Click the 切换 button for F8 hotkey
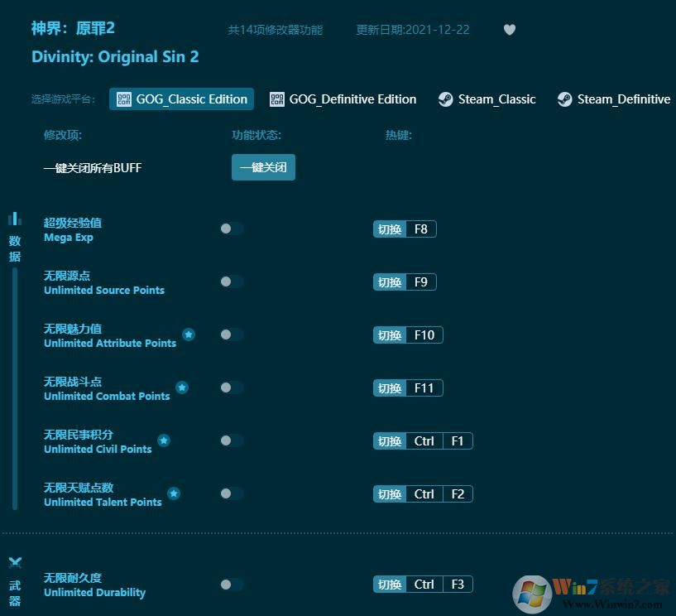This screenshot has height=616, width=676. pyautogui.click(x=390, y=229)
